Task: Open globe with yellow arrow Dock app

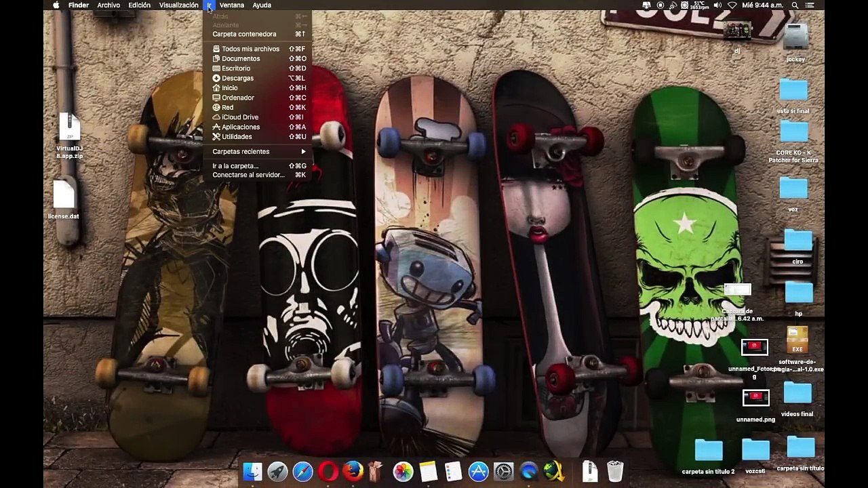Action: coord(554,471)
